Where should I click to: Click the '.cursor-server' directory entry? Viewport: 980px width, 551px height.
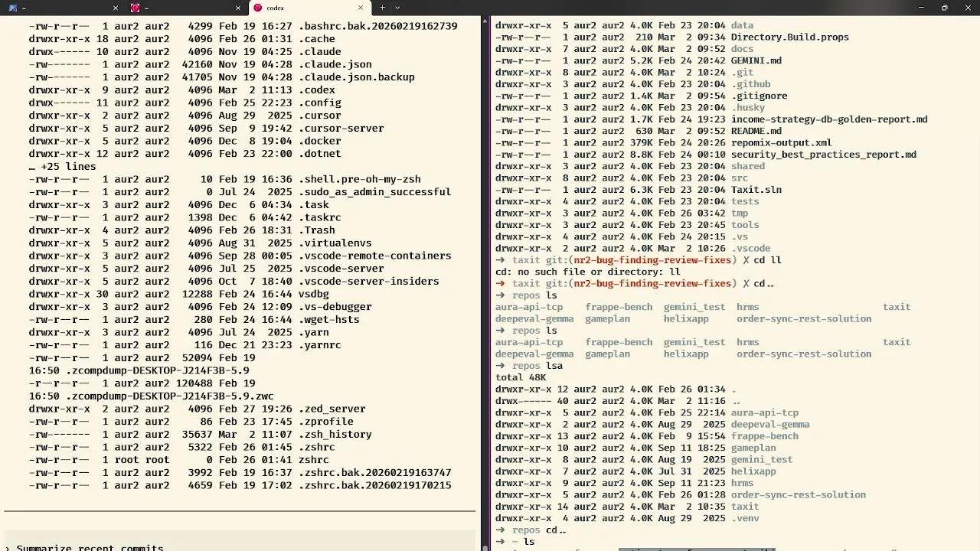coord(341,128)
